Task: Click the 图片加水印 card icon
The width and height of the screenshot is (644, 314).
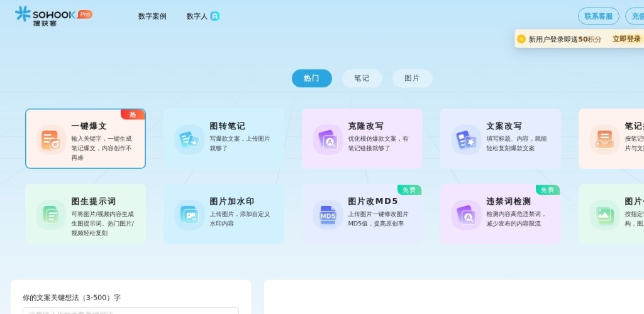Action: 189,215
